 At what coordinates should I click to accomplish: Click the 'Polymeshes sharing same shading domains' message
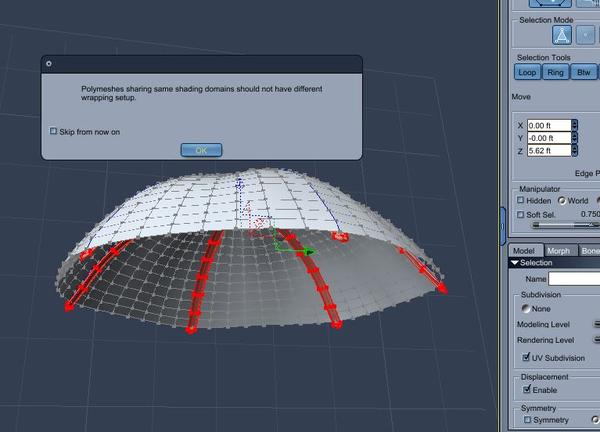coord(202,93)
